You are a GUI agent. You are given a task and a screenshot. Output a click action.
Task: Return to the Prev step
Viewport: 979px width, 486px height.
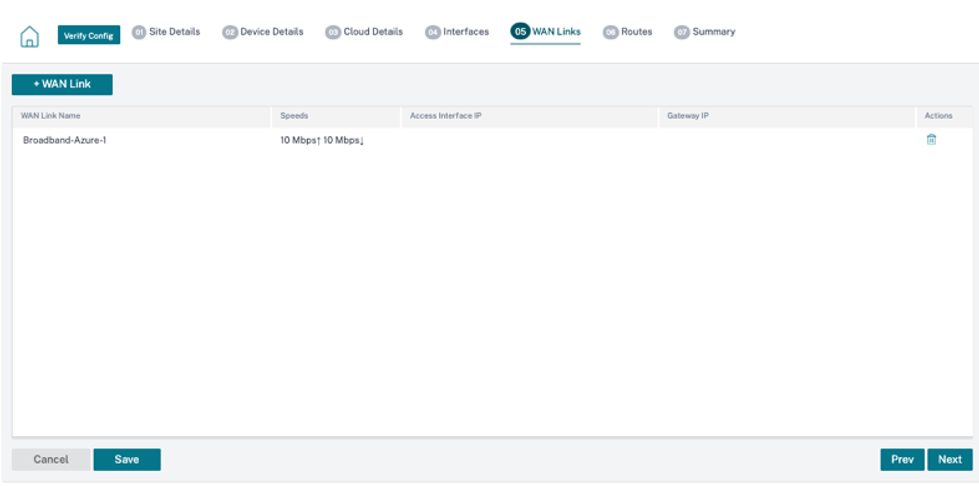(902, 459)
